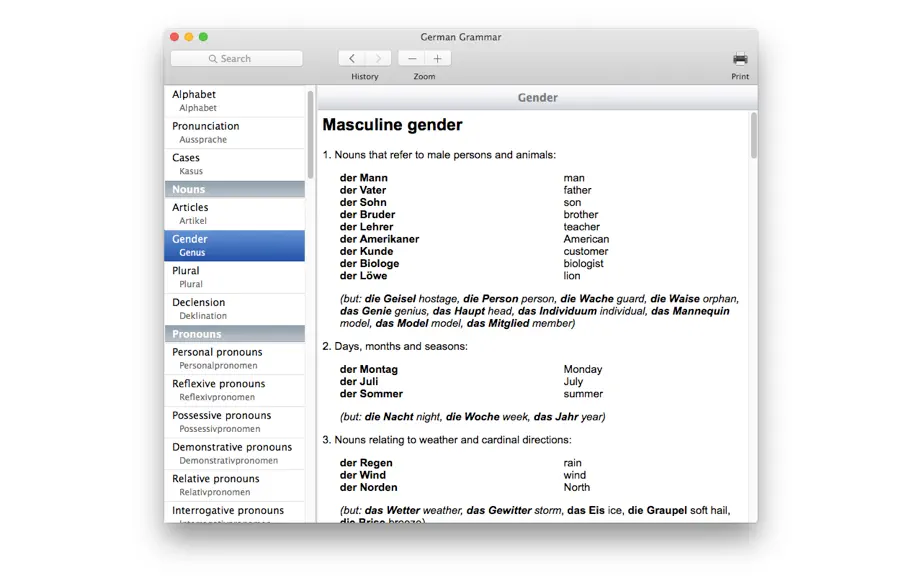The height and width of the screenshot is (576, 922).
Task: Close the German Grammar window
Action: [x=175, y=36]
